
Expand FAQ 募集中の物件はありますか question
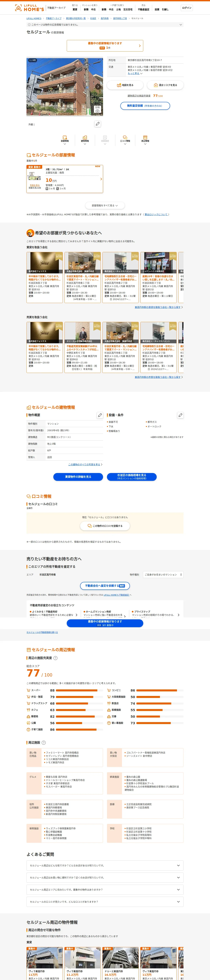pos(105,890)
